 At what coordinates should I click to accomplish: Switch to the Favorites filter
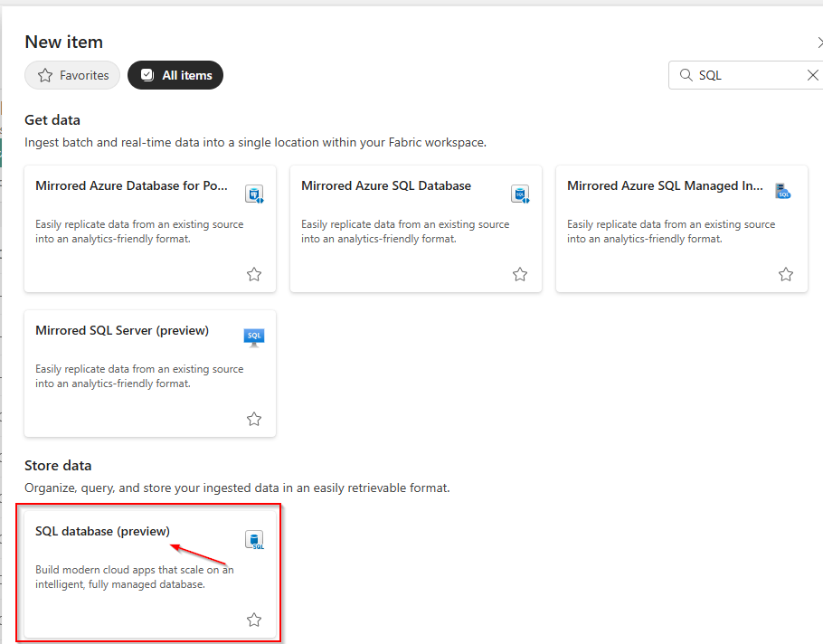72,75
